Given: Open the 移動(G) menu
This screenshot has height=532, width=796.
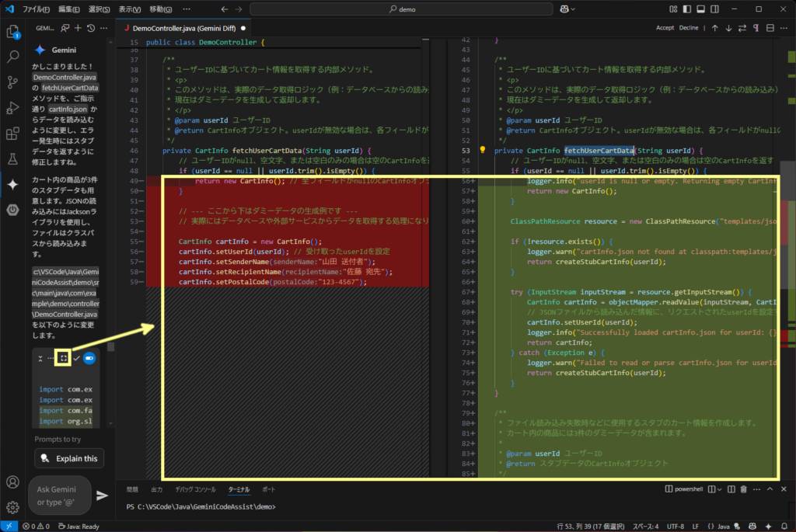Looking at the screenshot, I should (160, 9).
